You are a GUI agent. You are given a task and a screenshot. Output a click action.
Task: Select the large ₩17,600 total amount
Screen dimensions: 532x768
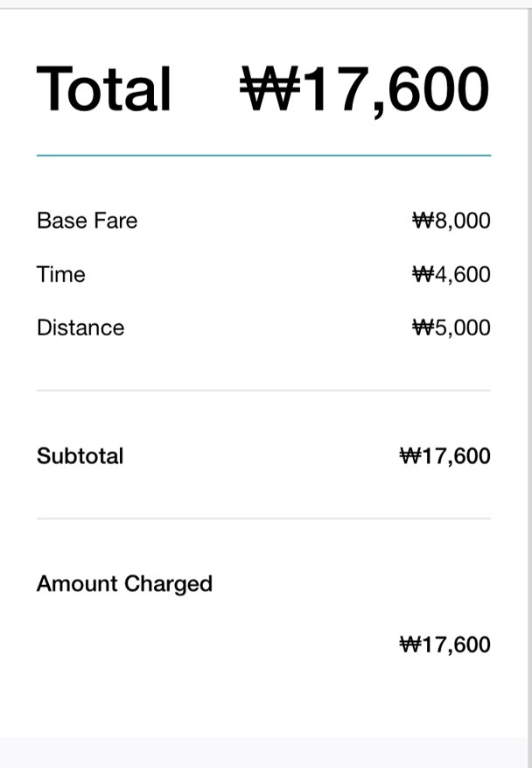[x=365, y=90]
